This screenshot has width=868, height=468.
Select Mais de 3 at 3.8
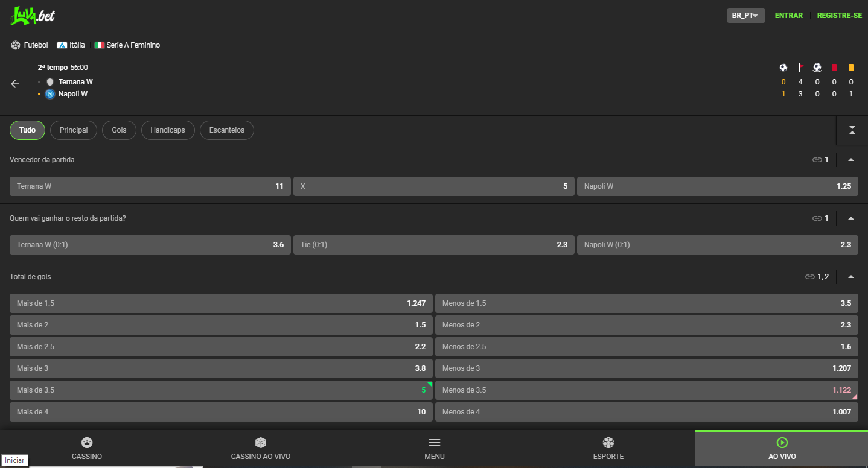pyautogui.click(x=221, y=368)
